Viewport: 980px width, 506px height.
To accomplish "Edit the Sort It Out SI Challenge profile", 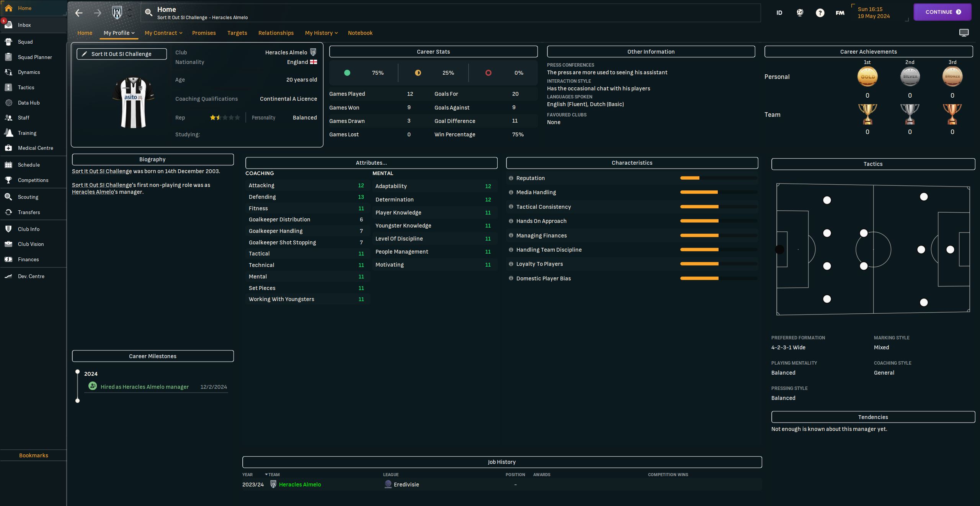I will click(x=122, y=54).
